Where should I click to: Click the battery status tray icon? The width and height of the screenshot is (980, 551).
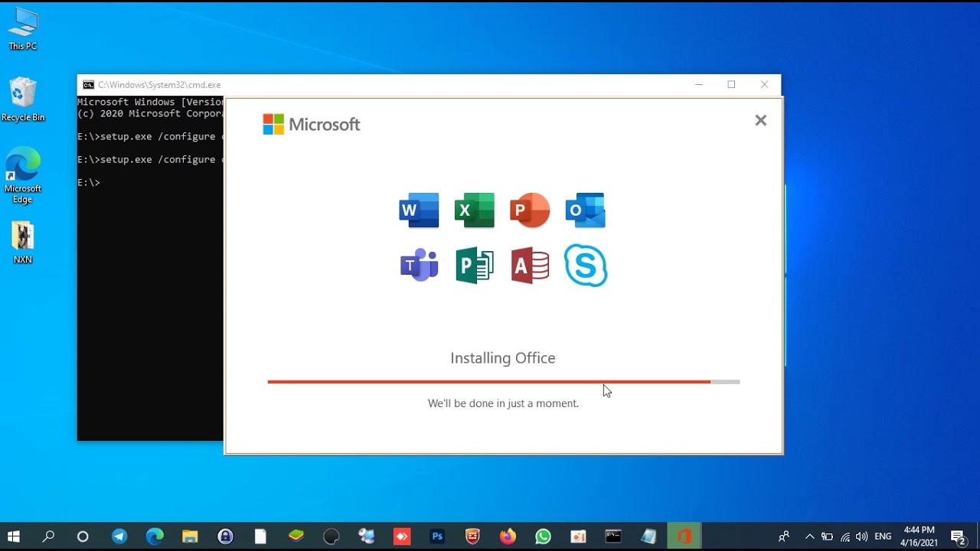pyautogui.click(x=827, y=536)
